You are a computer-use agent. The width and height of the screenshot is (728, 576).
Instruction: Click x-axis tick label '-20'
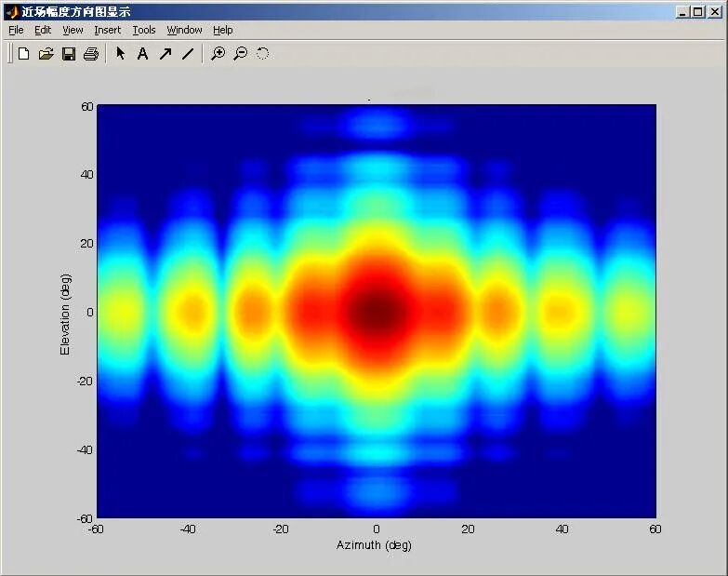(x=281, y=529)
